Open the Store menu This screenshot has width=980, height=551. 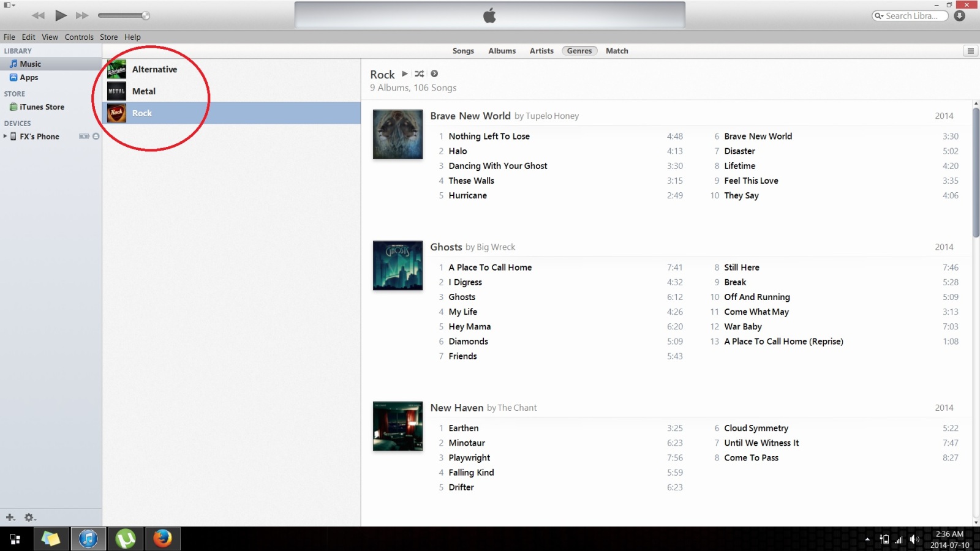click(x=109, y=37)
